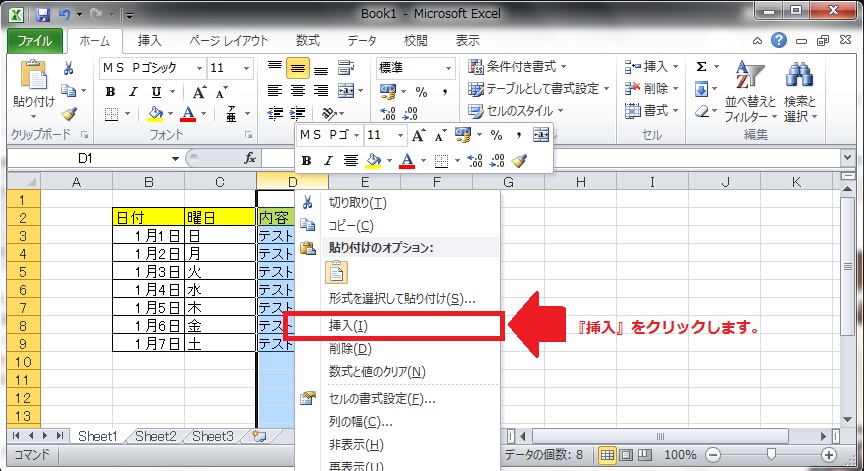Open the ファイル tab
This screenshot has width=864, height=471.
pos(34,40)
